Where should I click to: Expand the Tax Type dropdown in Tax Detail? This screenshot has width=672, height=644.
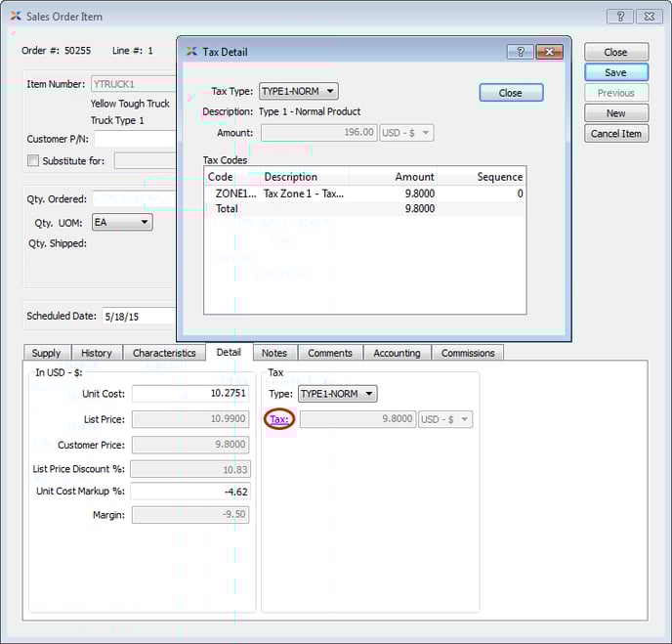click(x=298, y=92)
